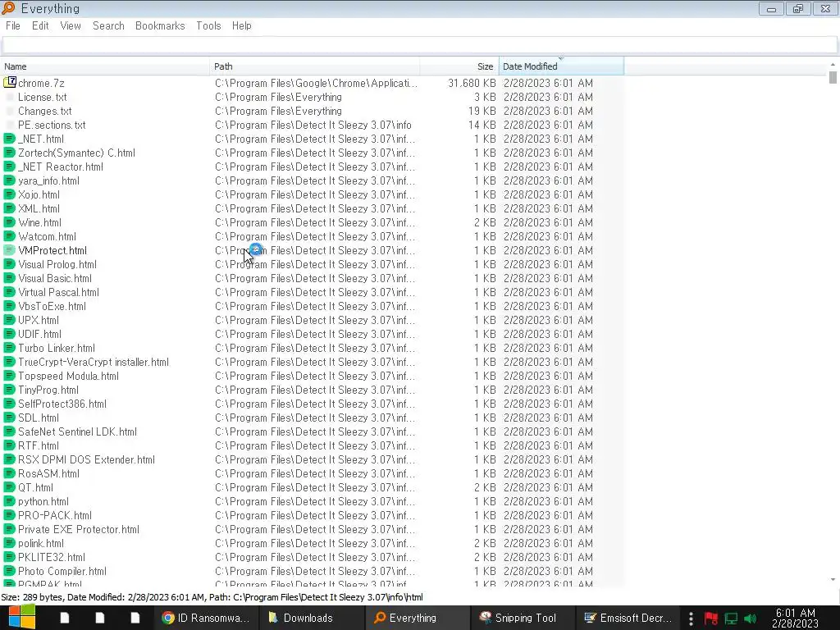Select the SDL.html file icon

point(10,418)
